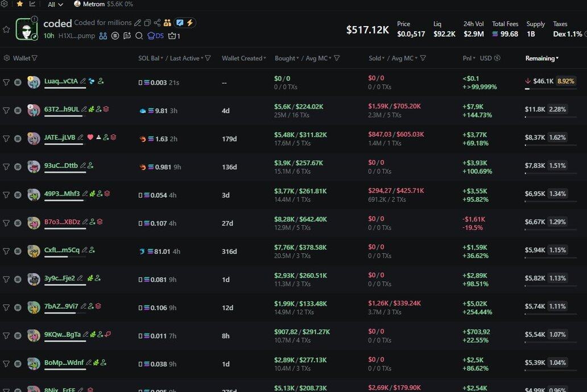Open the yellow star watchlist in top bar
The image size is (587, 392).
[x=19, y=4]
